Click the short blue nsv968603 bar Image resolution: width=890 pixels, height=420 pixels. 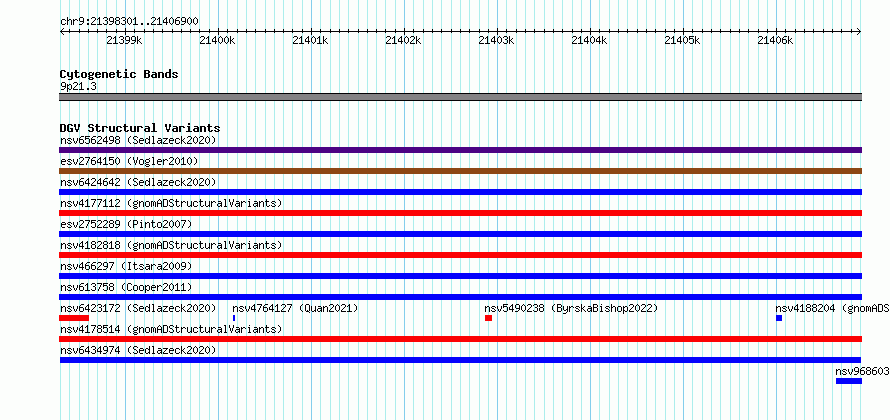tap(849, 381)
